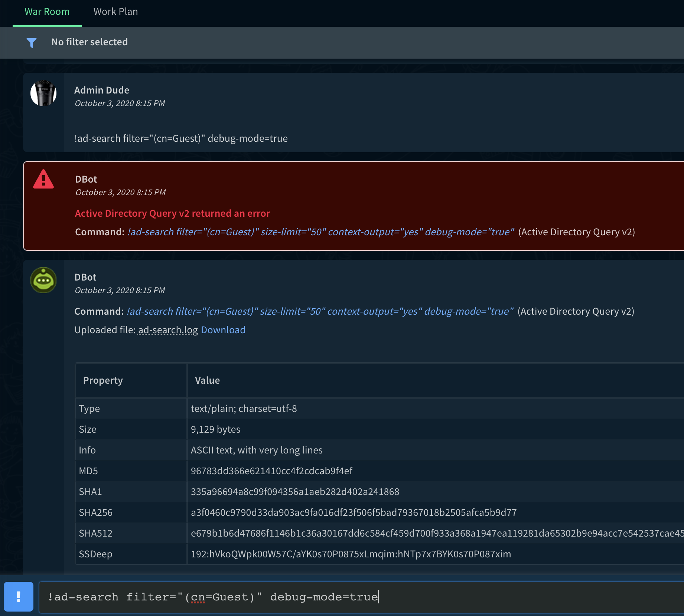This screenshot has width=684, height=616.
Task: Select the DBot name in the error entry
Action: (85, 179)
